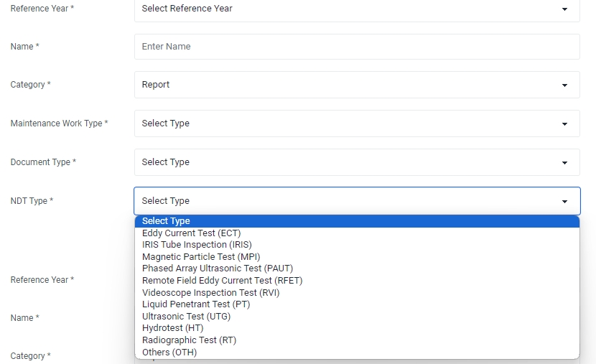Pick IRIS Tube Inspection (IRIS) option
The height and width of the screenshot is (364, 596).
coord(197,245)
